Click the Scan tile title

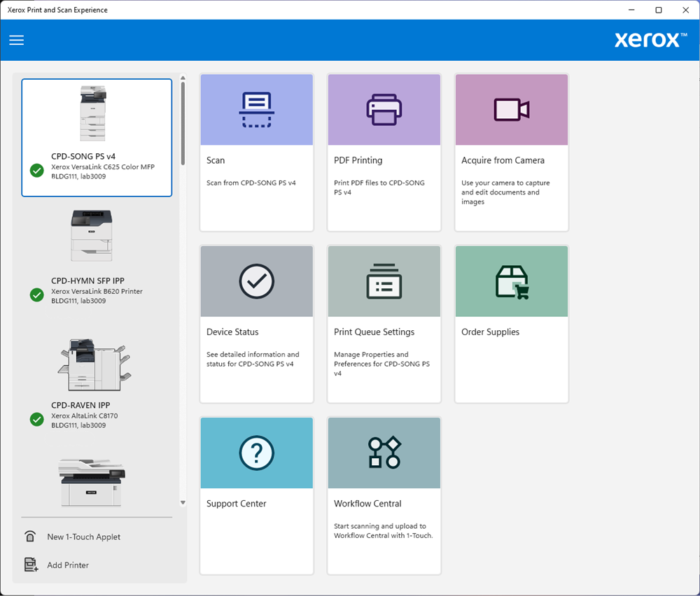pyautogui.click(x=216, y=160)
